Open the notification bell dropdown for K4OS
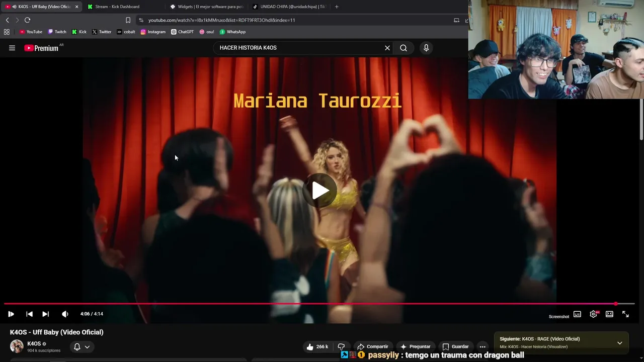 tap(82, 346)
